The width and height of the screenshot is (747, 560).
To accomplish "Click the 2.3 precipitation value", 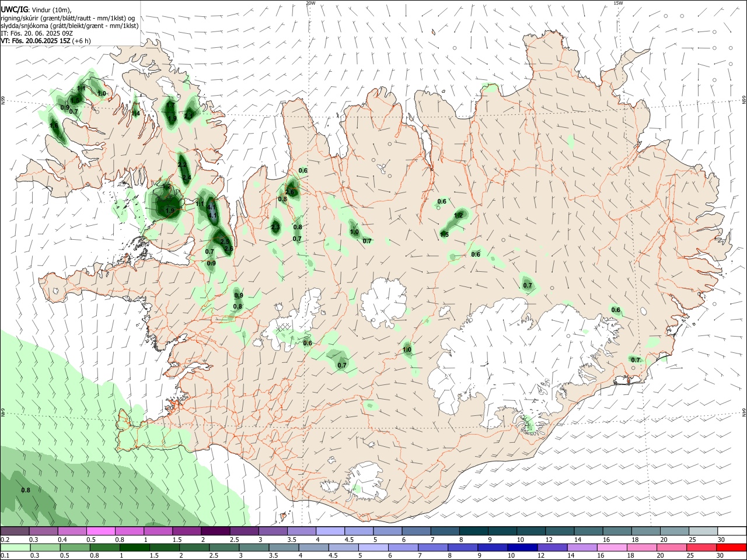I will 275,226.
